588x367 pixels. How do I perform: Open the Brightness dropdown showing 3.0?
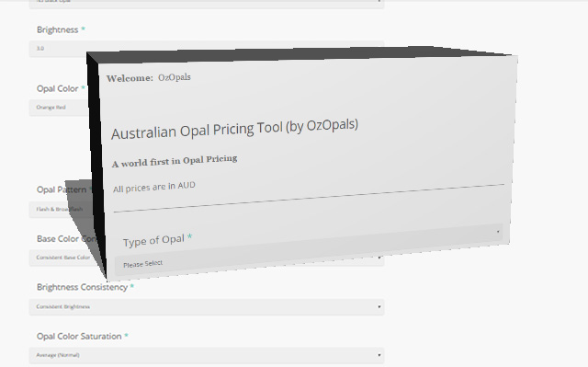pos(58,49)
